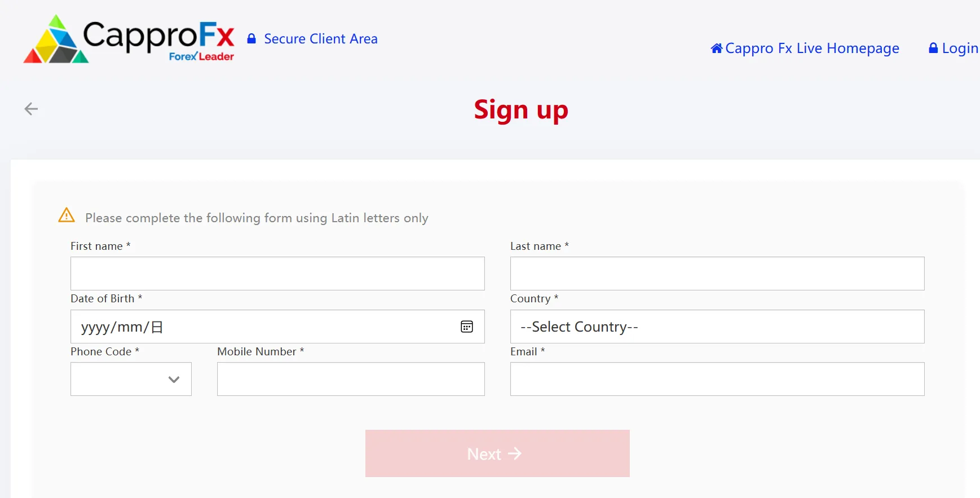Expand the Phone Code dropdown

coord(131,379)
